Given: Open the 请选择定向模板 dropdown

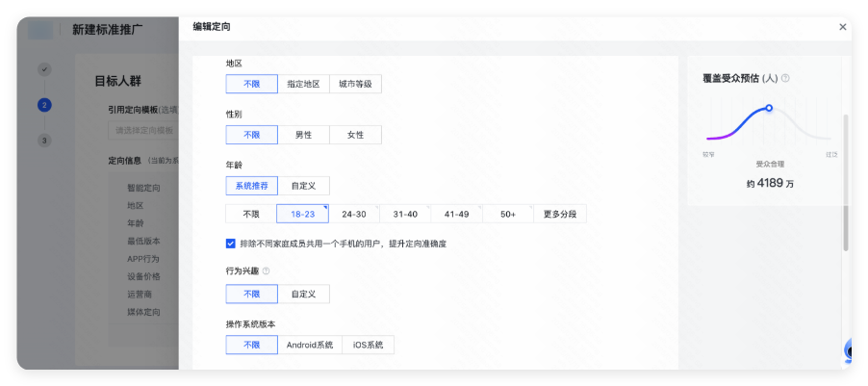Looking at the screenshot, I should pyautogui.click(x=143, y=131).
